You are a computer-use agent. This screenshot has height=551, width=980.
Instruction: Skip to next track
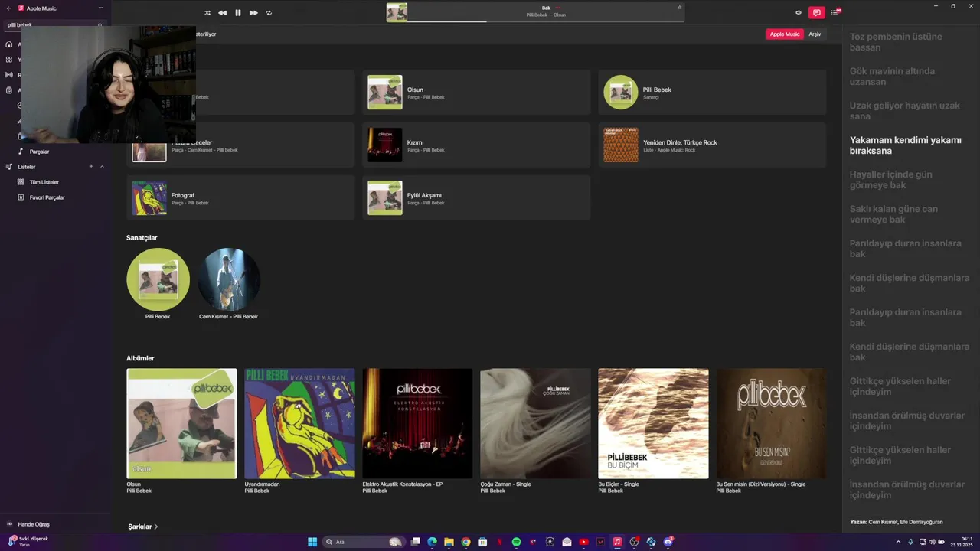pos(253,13)
